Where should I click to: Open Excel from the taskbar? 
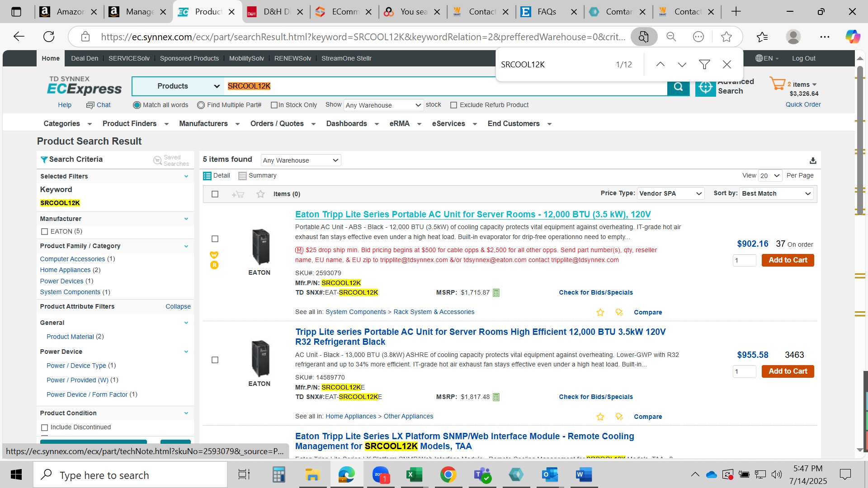[414, 474]
